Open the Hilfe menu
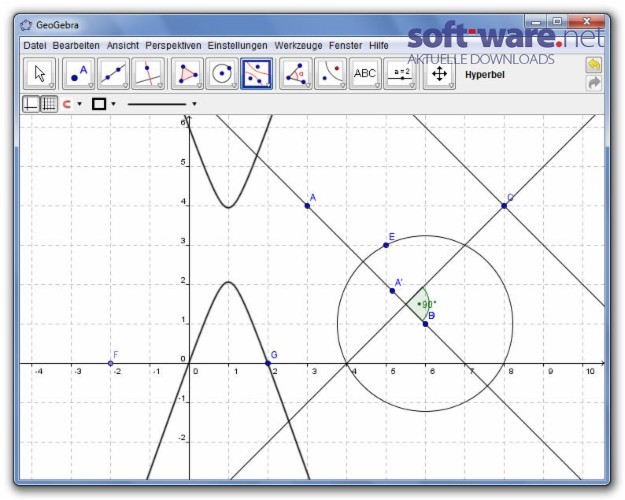This screenshot has height=500, width=625. tap(379, 45)
